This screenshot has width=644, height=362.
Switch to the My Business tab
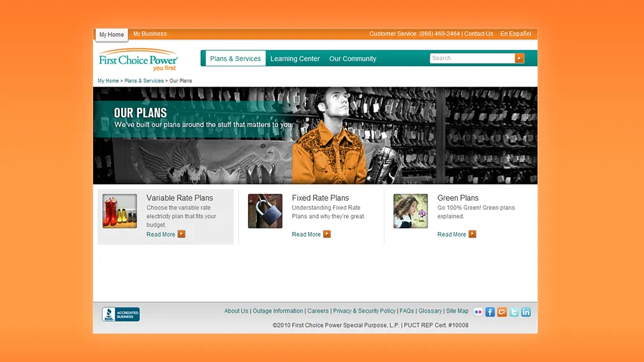150,34
